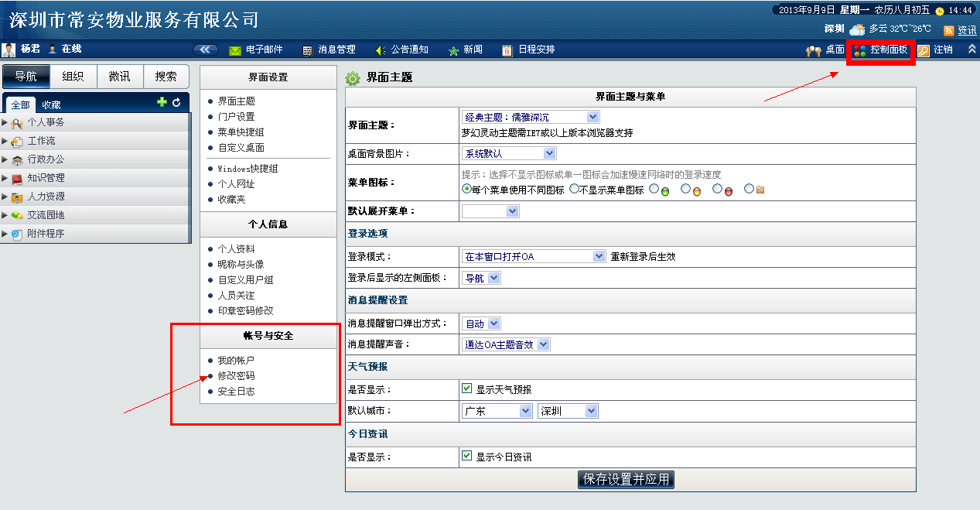Screen dimensions: 980x510
Task: Open 控制面板 with the colored dots icon
Action: [859, 50]
